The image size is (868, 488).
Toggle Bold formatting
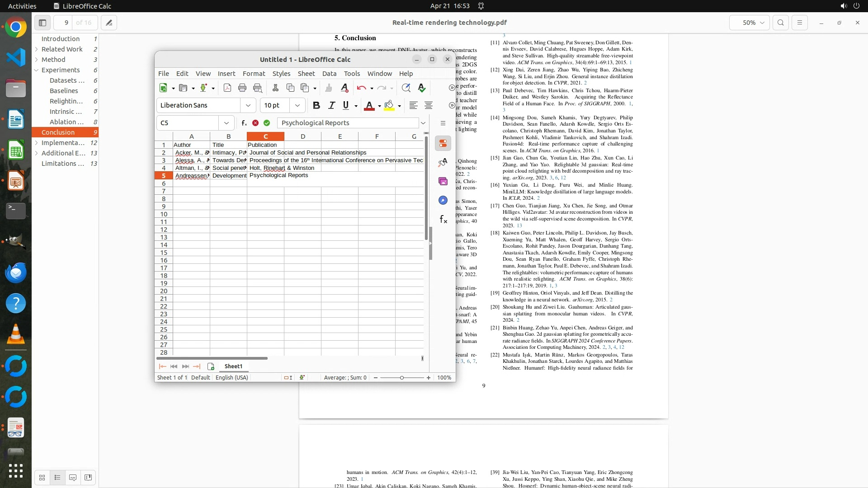pos(316,105)
